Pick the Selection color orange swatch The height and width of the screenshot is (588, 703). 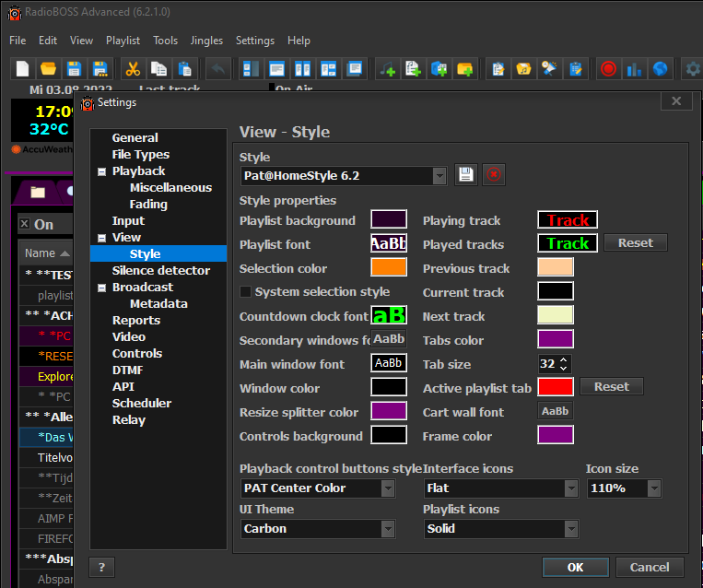click(389, 267)
